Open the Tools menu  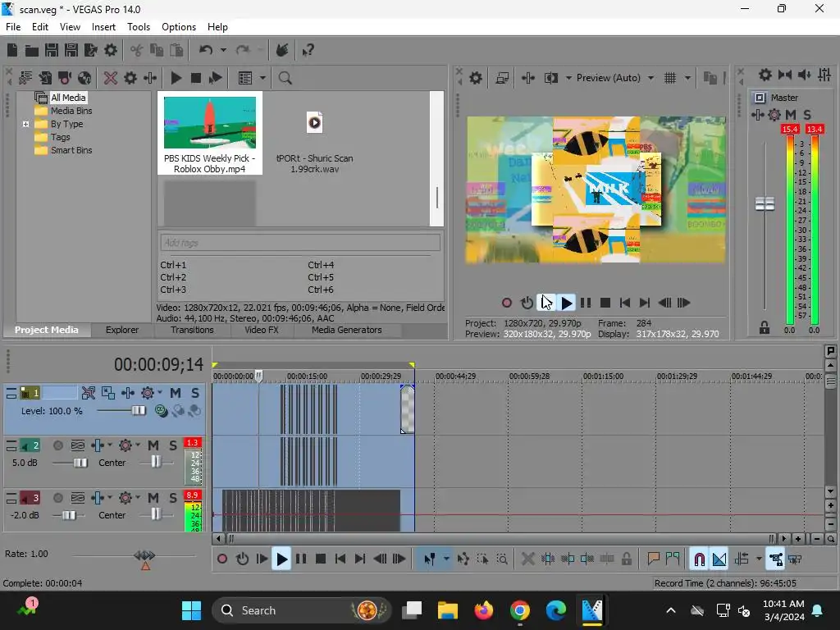(x=139, y=27)
